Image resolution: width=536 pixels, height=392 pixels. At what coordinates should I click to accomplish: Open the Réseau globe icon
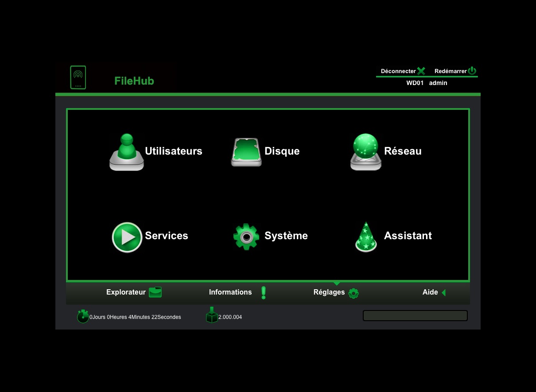click(x=365, y=152)
